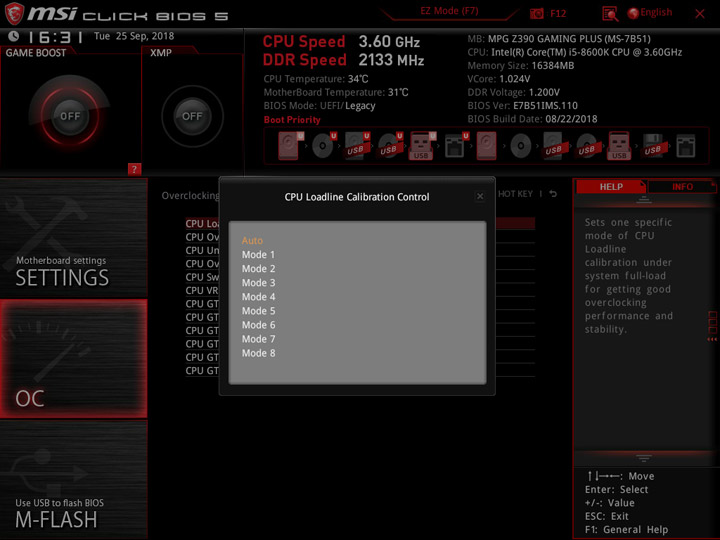Click the MotherBoard Temperature 31°C reading
This screenshot has width=720, height=540.
coord(336,92)
